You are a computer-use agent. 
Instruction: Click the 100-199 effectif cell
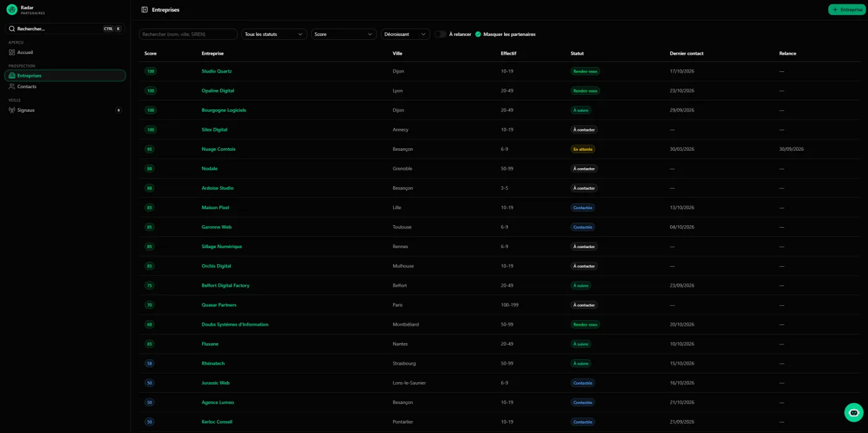(x=510, y=305)
